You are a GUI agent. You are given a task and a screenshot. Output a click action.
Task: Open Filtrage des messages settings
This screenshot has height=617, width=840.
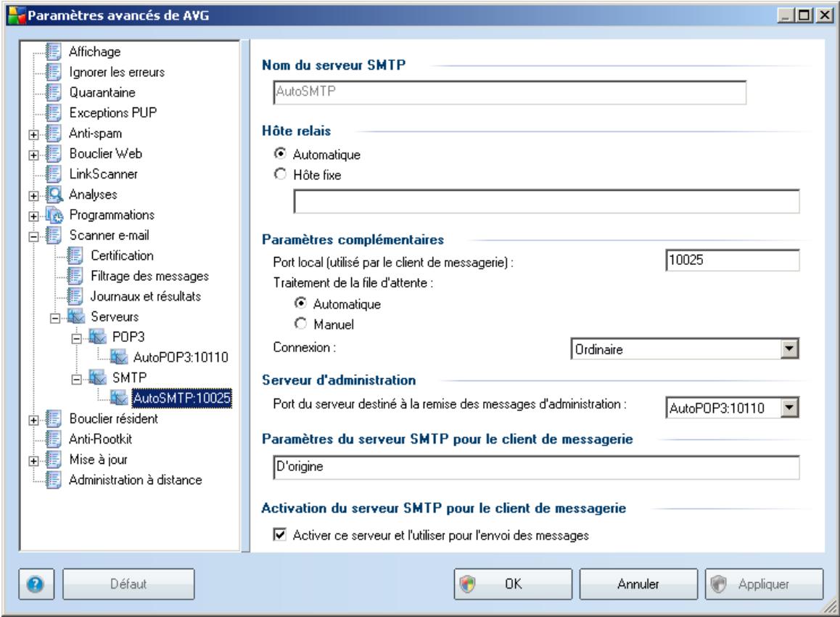(149, 276)
